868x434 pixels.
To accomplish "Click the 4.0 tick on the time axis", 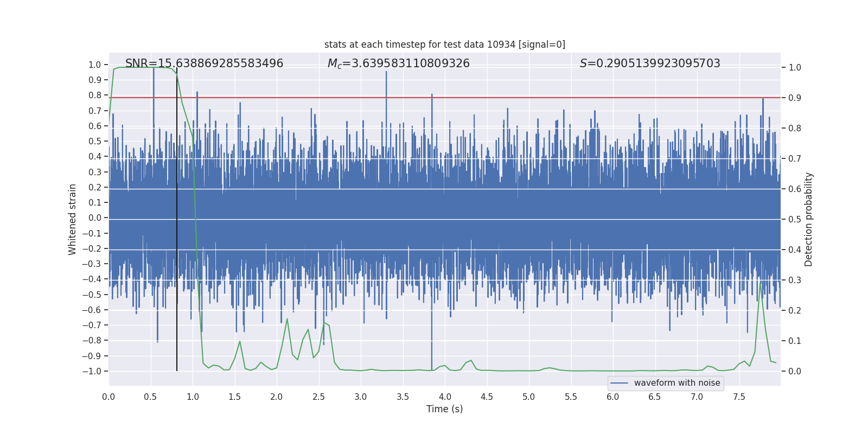I will tap(445, 397).
